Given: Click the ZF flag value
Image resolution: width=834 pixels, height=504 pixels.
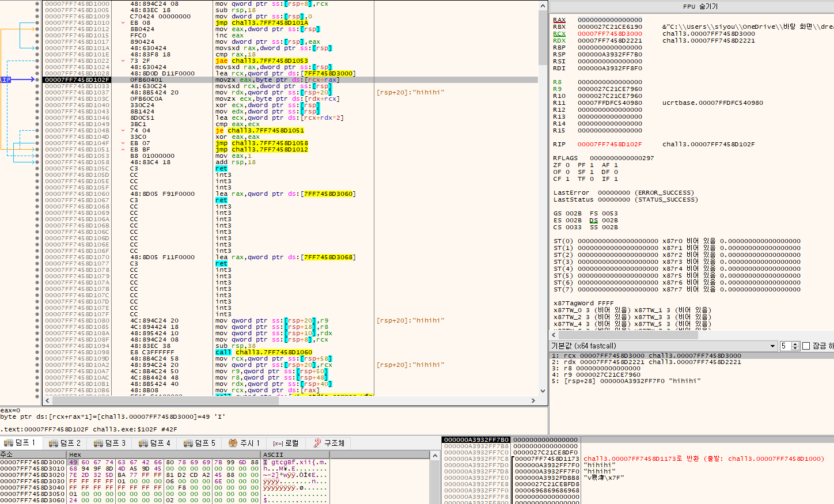Looking at the screenshot, I should point(568,165).
